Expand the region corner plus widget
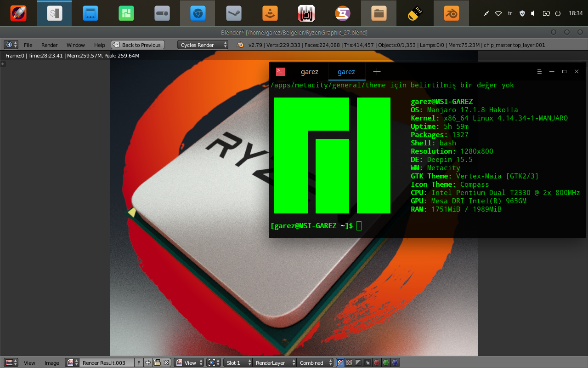The image size is (588, 368). pos(3,63)
